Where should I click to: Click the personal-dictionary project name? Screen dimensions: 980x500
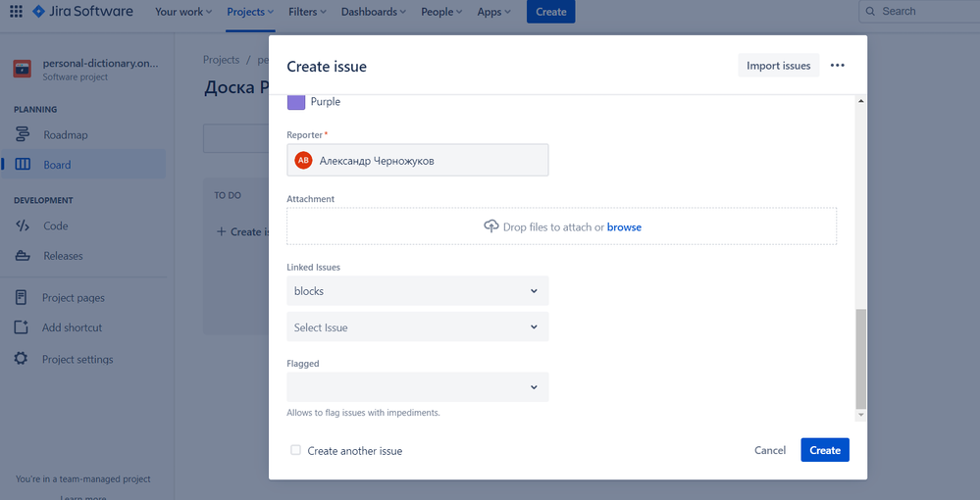(x=101, y=63)
